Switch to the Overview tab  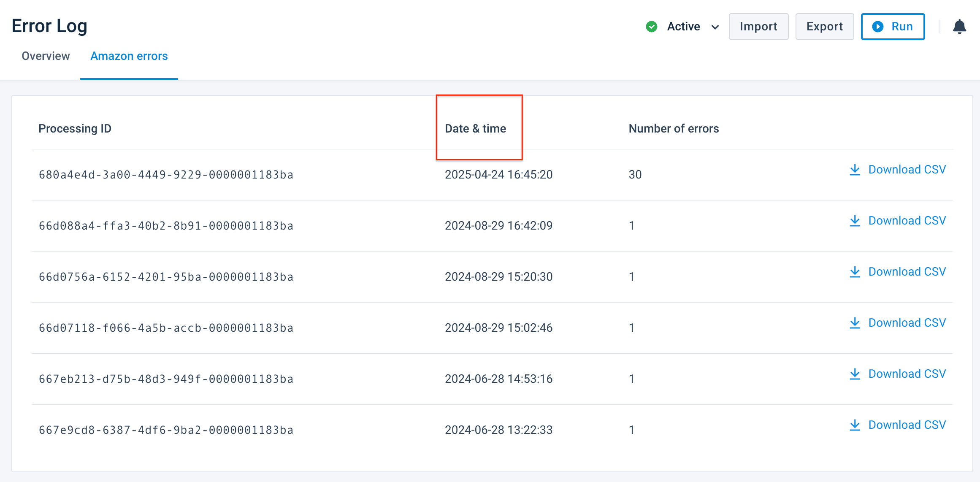(46, 56)
